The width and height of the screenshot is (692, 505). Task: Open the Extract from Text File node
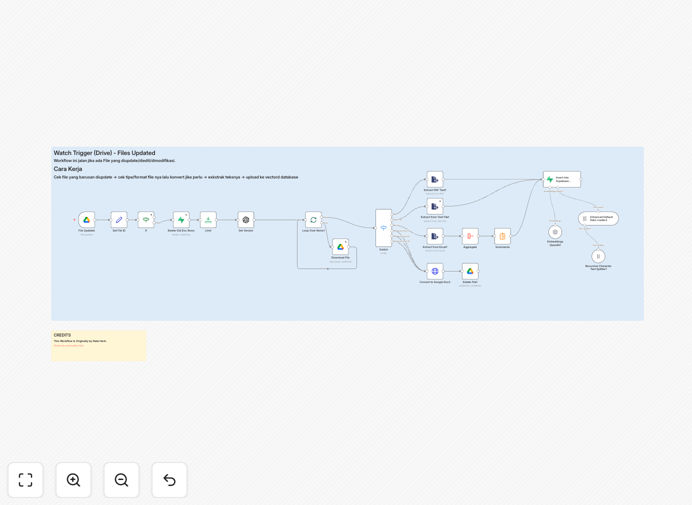coord(435,207)
